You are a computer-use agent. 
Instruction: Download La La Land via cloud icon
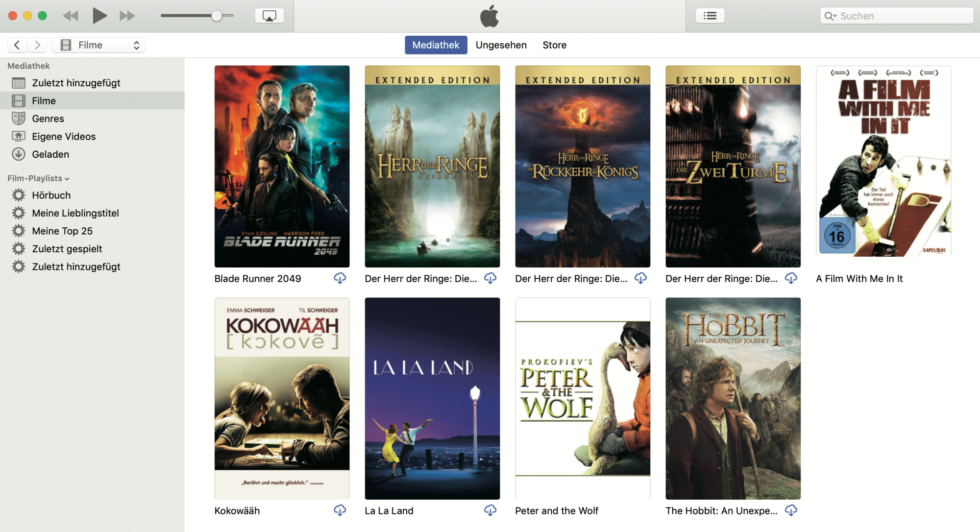(x=490, y=510)
